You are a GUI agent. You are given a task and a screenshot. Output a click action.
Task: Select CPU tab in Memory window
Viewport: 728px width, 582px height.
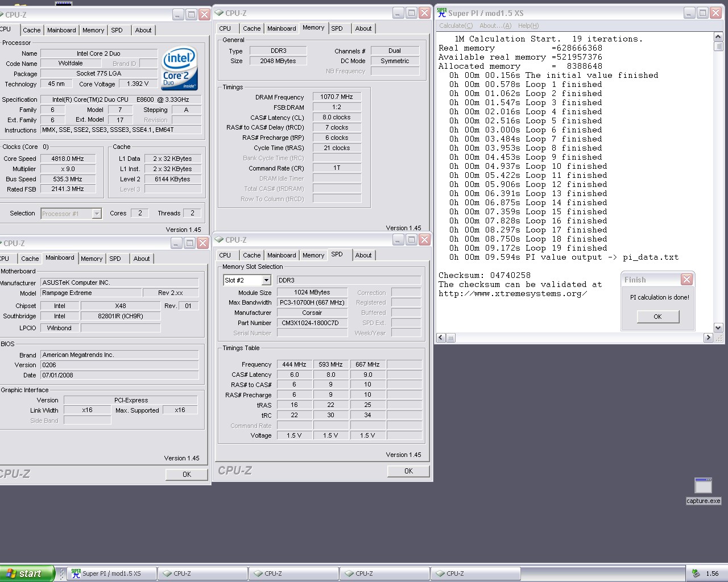225,28
